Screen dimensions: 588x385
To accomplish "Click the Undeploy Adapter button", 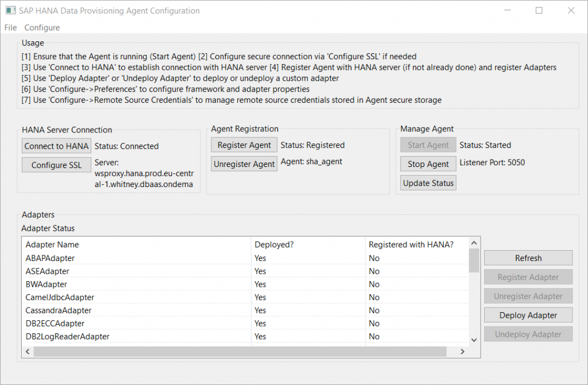I will 528,335.
